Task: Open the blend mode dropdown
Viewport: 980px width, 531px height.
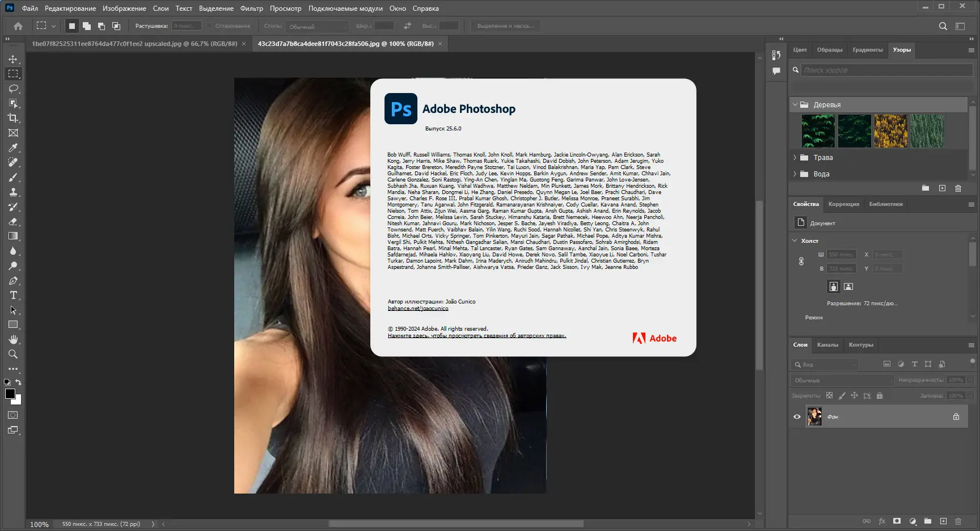Action: 841,380
